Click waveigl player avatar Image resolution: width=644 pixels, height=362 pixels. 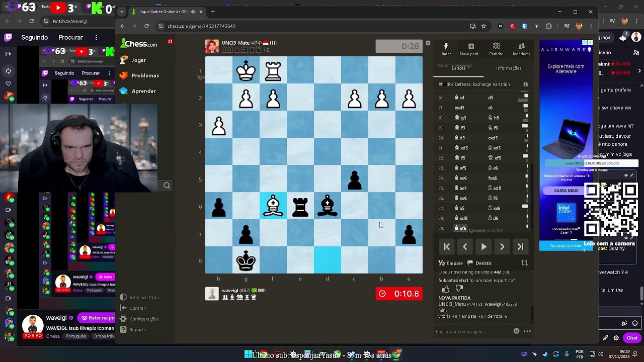[212, 294]
